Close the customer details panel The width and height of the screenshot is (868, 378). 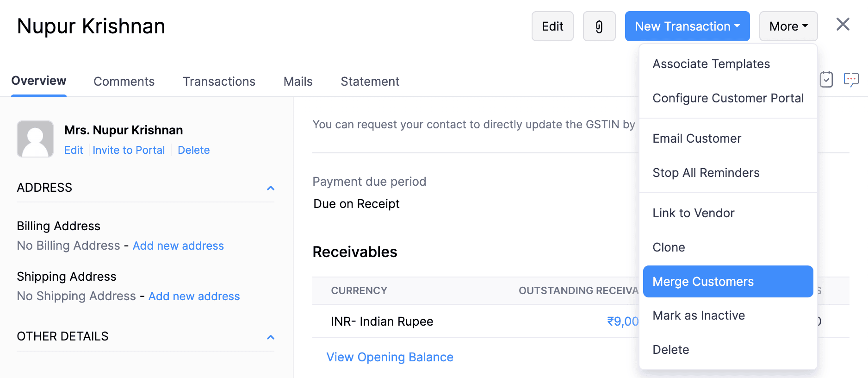[843, 25]
